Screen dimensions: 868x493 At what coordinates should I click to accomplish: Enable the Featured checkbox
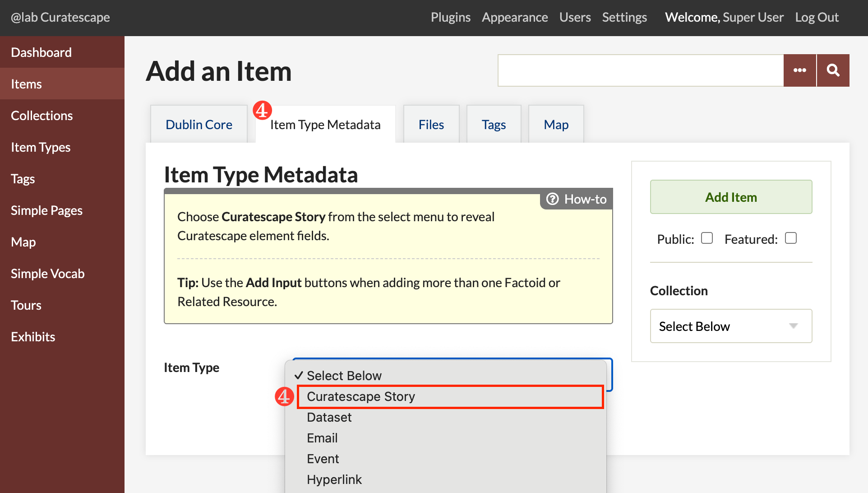click(791, 238)
